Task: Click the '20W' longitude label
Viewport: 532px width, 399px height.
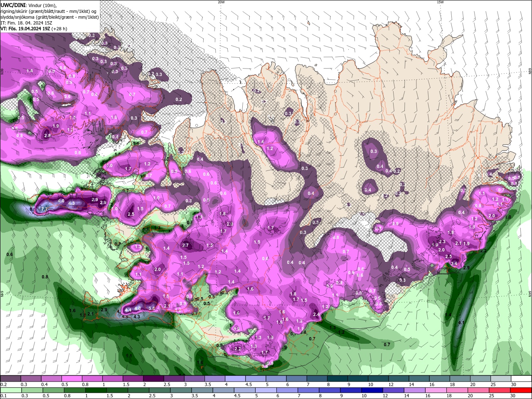Action: tap(221, 2)
